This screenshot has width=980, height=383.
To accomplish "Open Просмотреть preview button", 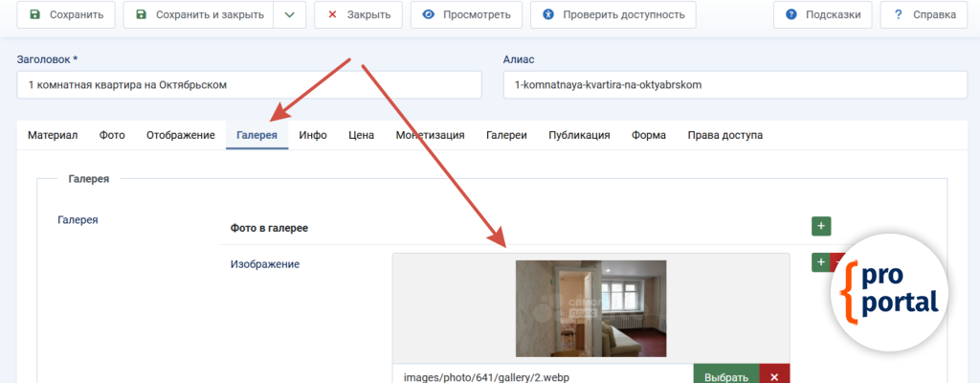I will coord(467,15).
